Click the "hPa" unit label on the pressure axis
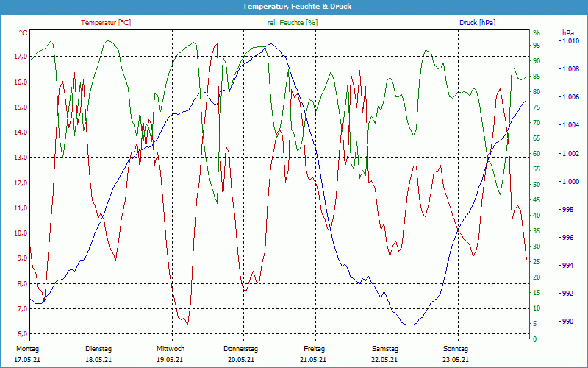Screen dimensions: 588x368 pyautogui.click(x=568, y=33)
